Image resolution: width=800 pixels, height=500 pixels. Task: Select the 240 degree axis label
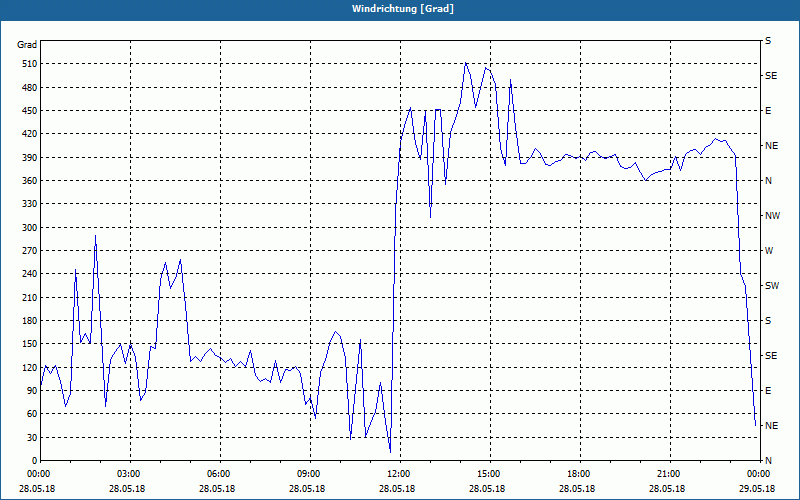(x=29, y=274)
